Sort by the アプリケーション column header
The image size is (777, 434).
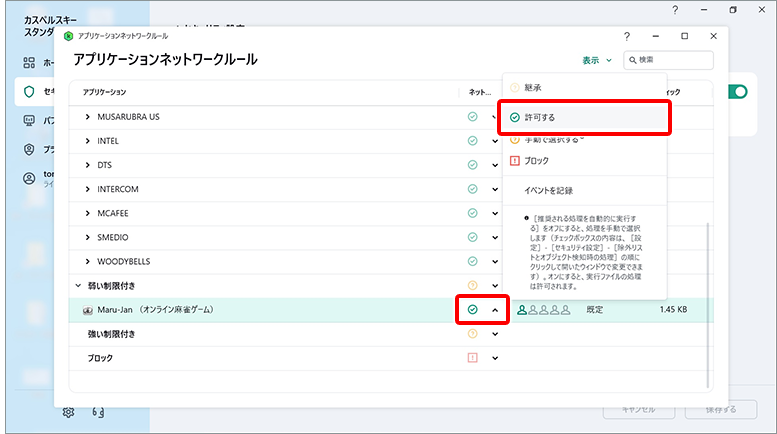pos(105,92)
